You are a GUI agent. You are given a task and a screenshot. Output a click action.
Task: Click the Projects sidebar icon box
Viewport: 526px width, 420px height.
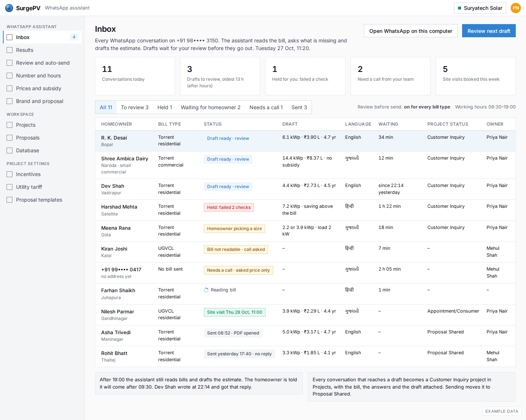(x=9, y=125)
